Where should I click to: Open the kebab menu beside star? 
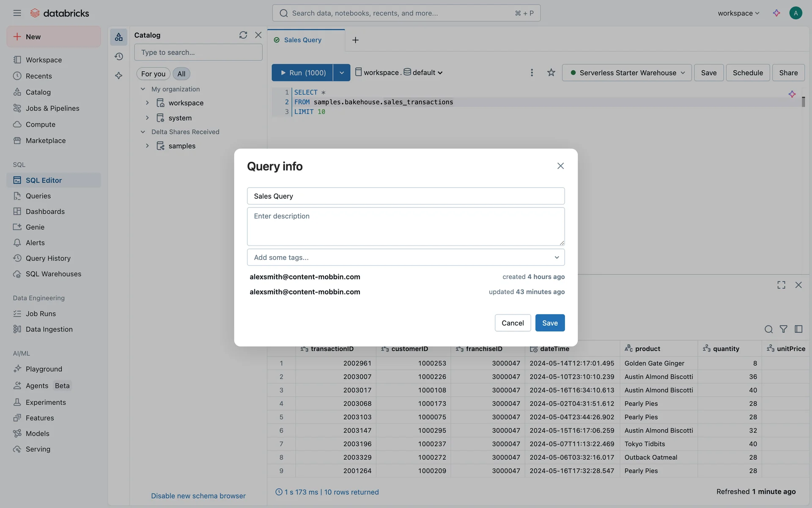coord(532,73)
